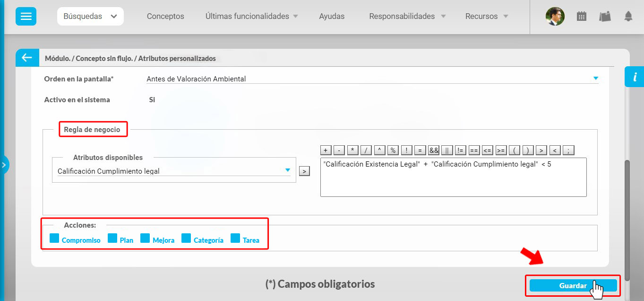
Task: Enable the Plan action checkbox
Action: click(x=112, y=238)
